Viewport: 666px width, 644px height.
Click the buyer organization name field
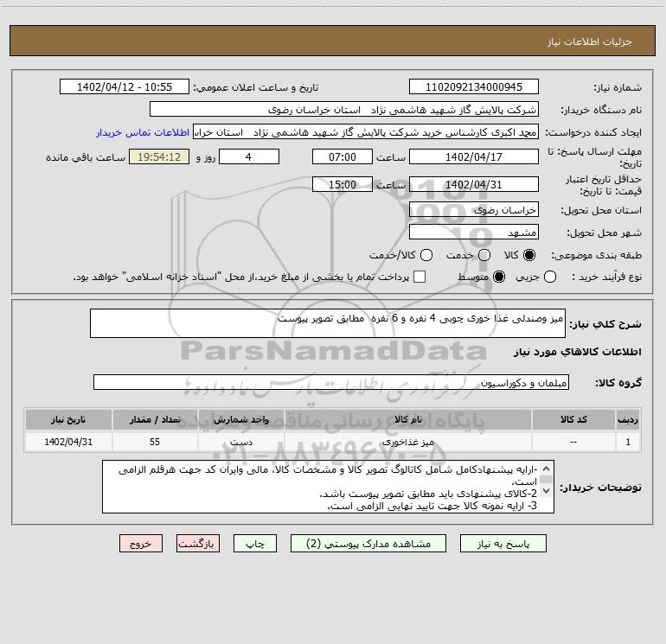[x=344, y=110]
